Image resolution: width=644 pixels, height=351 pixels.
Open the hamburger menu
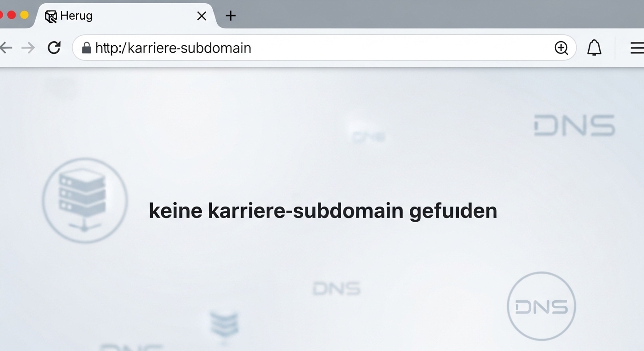(637, 48)
